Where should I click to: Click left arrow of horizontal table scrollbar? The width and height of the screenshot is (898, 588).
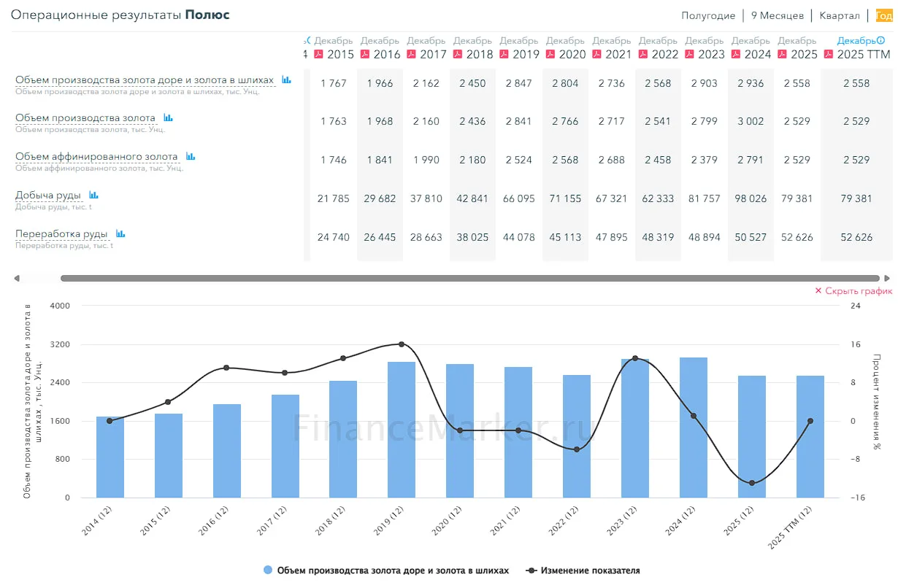click(17, 278)
